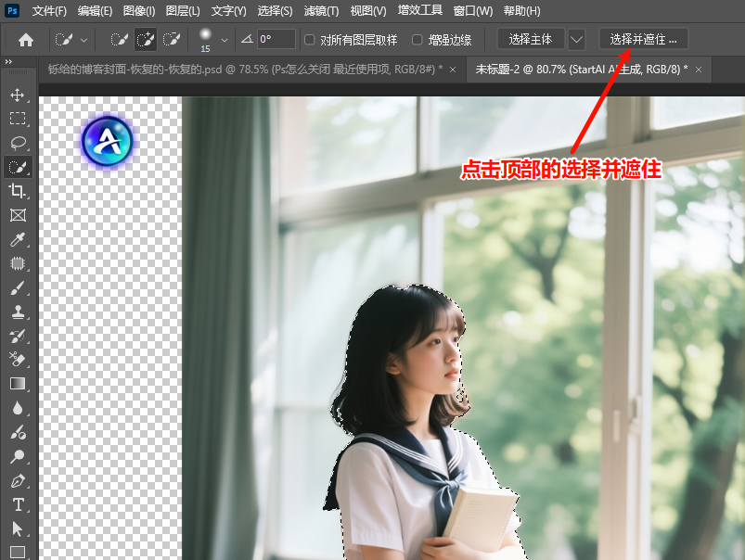Open the tool preset picker dropdown
This screenshot has width=745, height=560.
[83, 40]
